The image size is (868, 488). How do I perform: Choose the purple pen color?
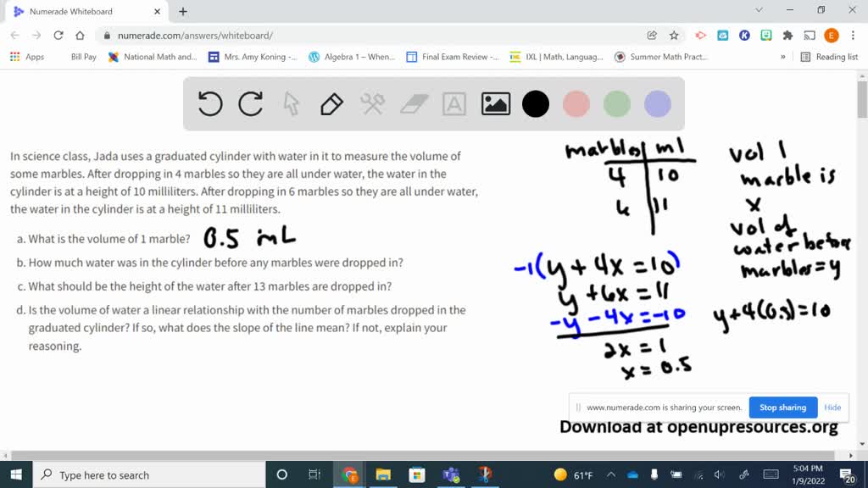(x=658, y=104)
